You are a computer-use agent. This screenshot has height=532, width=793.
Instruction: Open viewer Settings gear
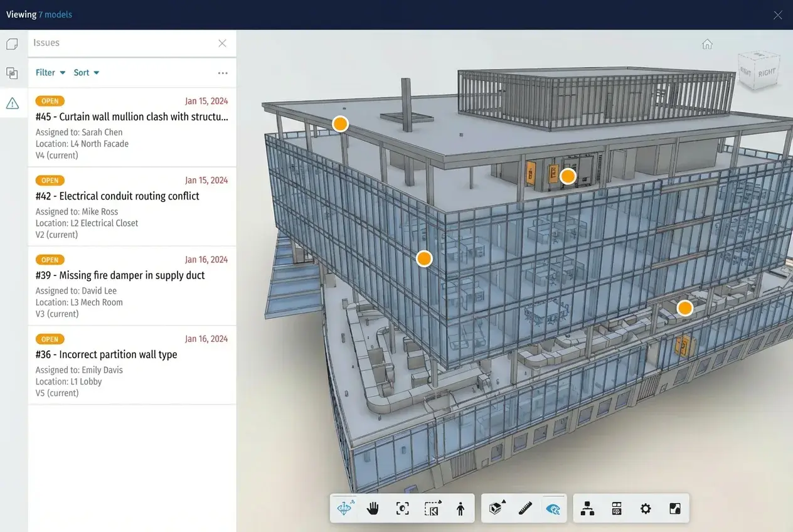646,508
